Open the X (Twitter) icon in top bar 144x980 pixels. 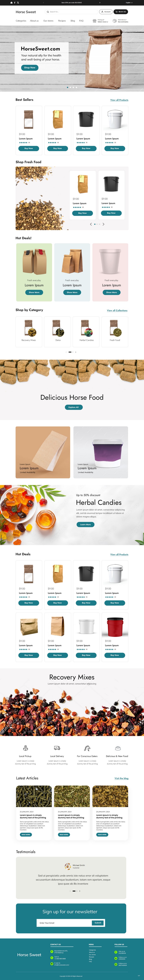click(x=18, y=3)
